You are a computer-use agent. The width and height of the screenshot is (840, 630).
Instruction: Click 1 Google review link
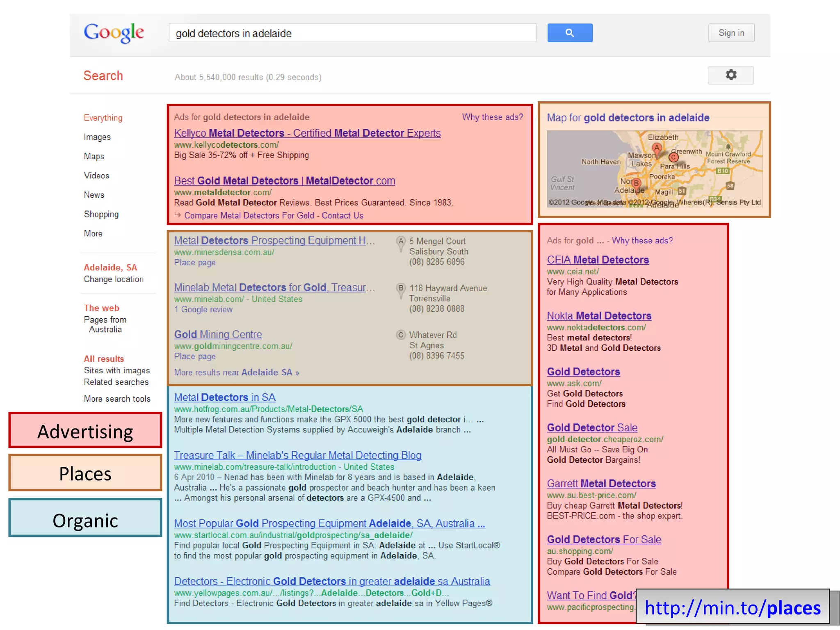(203, 309)
